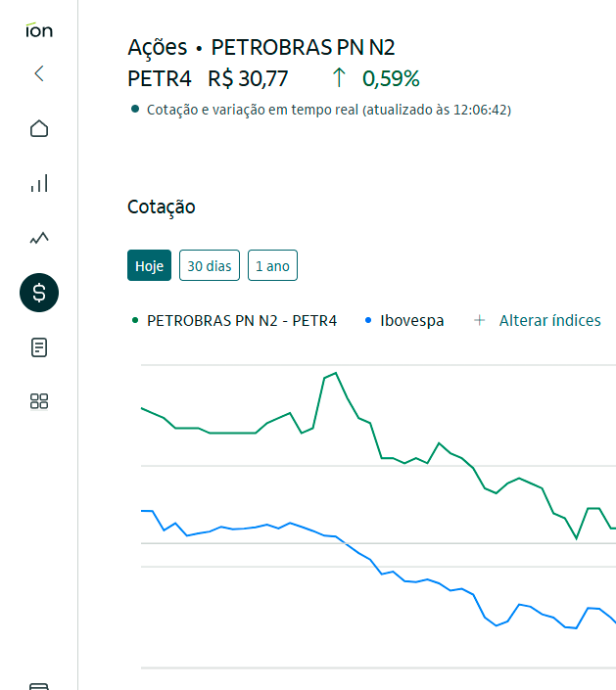
Task: Click the green up arrow variation icon
Action: [339, 78]
